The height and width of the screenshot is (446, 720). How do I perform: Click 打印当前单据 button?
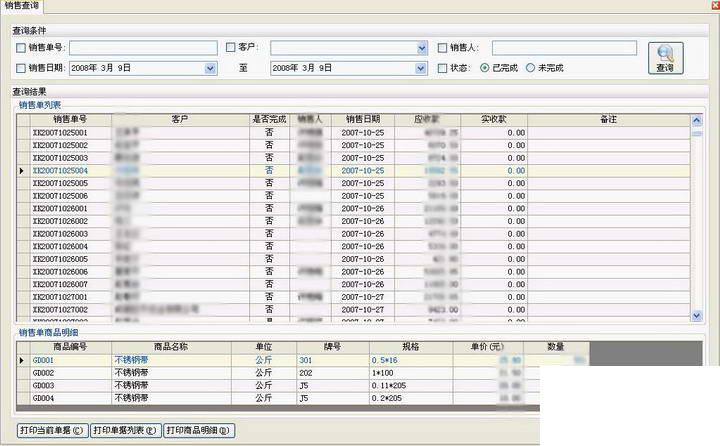click(51, 430)
